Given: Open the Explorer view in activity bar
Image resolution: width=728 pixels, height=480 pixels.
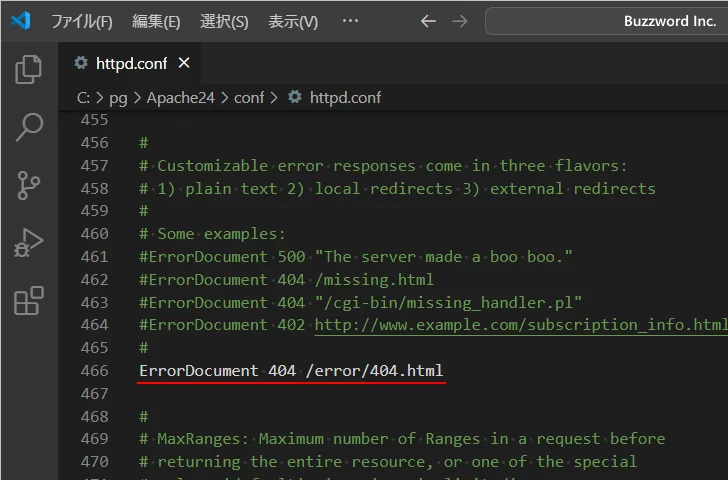Looking at the screenshot, I should pyautogui.click(x=29, y=69).
